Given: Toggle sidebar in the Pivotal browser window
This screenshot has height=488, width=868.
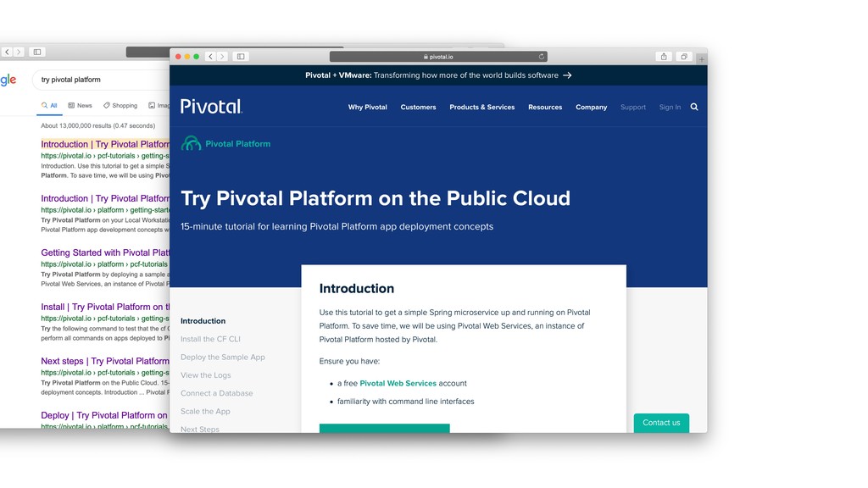Looking at the screenshot, I should (x=241, y=57).
